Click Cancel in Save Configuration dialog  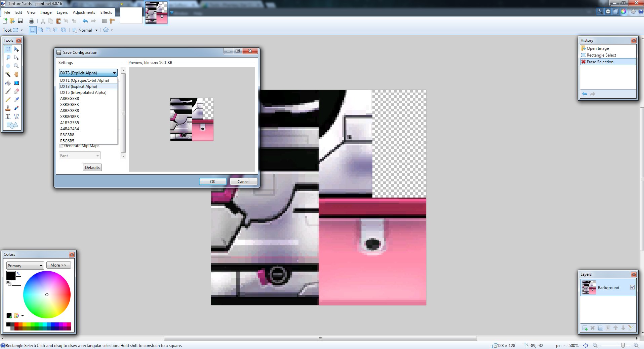point(244,181)
